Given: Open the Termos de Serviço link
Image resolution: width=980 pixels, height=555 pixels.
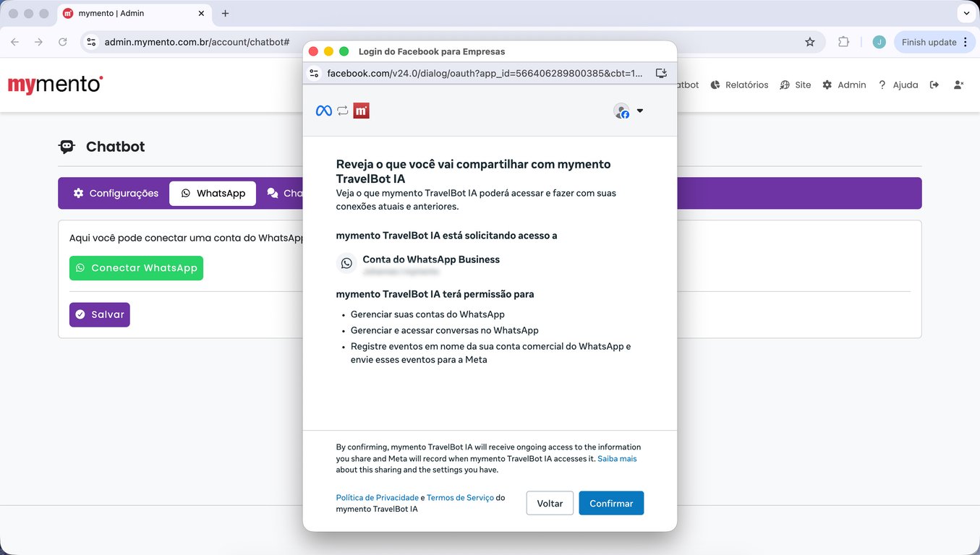Looking at the screenshot, I should tap(460, 497).
